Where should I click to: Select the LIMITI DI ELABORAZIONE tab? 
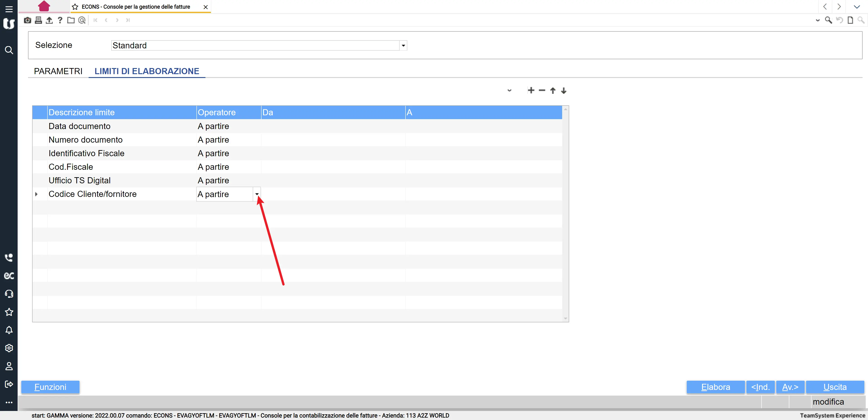pos(146,71)
